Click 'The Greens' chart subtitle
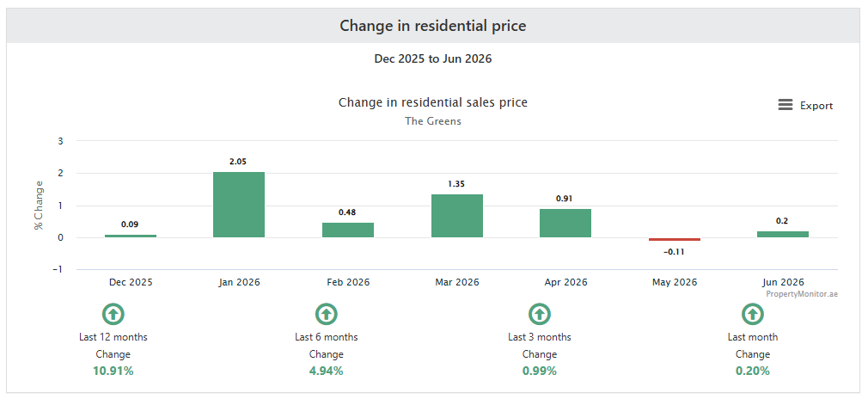868x399 pixels. [x=433, y=120]
